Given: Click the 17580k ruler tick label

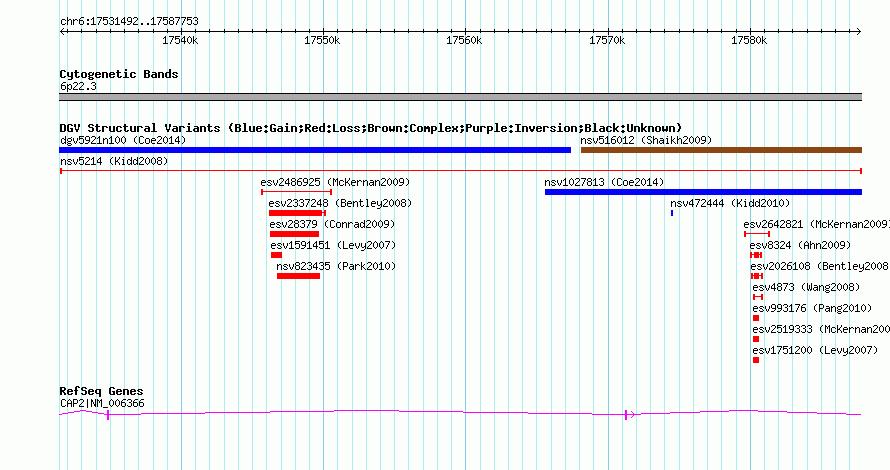Looking at the screenshot, I should pos(749,40).
